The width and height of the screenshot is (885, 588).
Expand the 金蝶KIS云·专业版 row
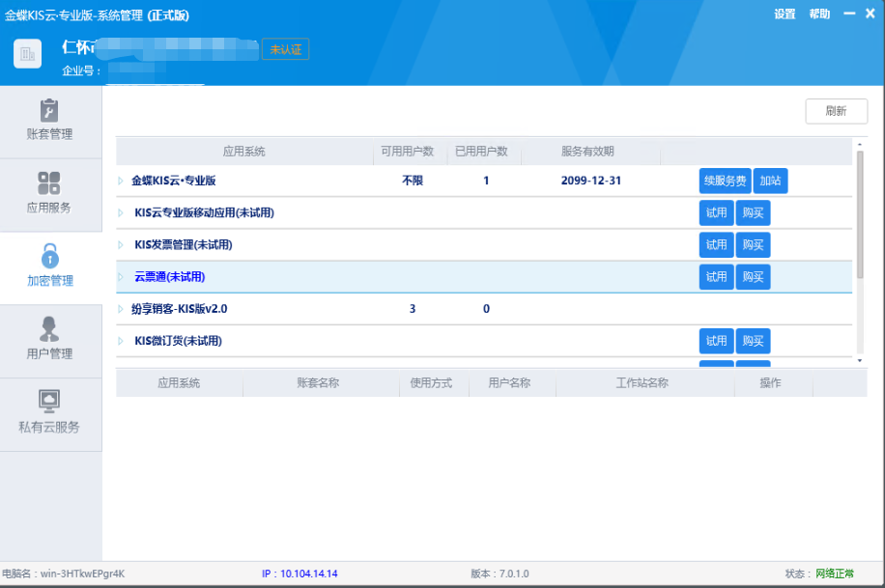[122, 181]
